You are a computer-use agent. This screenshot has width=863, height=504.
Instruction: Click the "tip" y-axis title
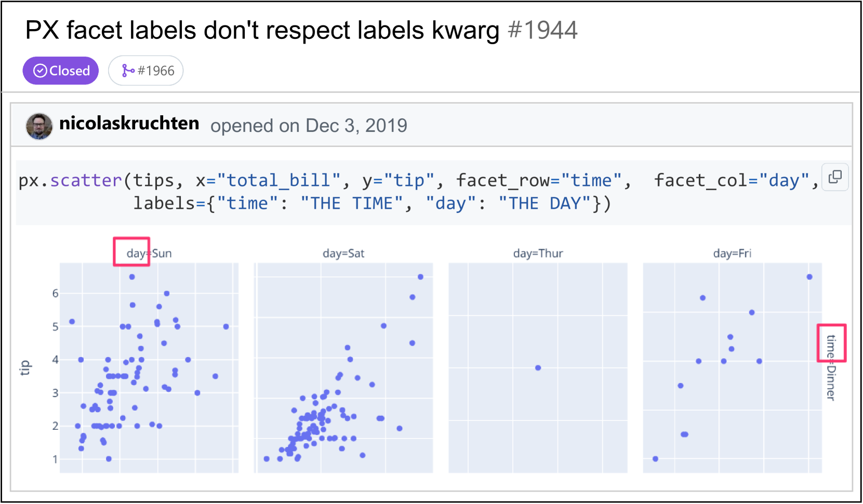(x=25, y=367)
